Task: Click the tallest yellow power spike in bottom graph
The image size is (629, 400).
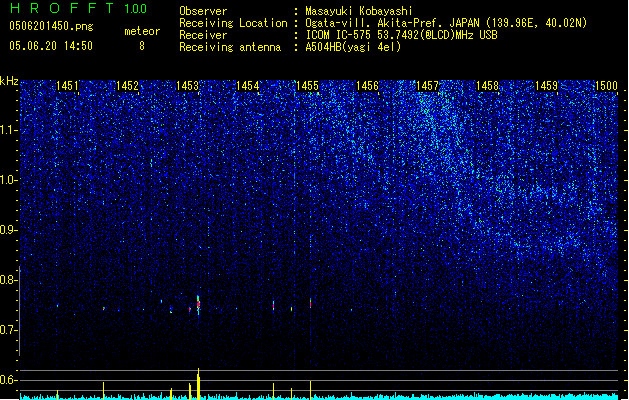Action: (198, 384)
